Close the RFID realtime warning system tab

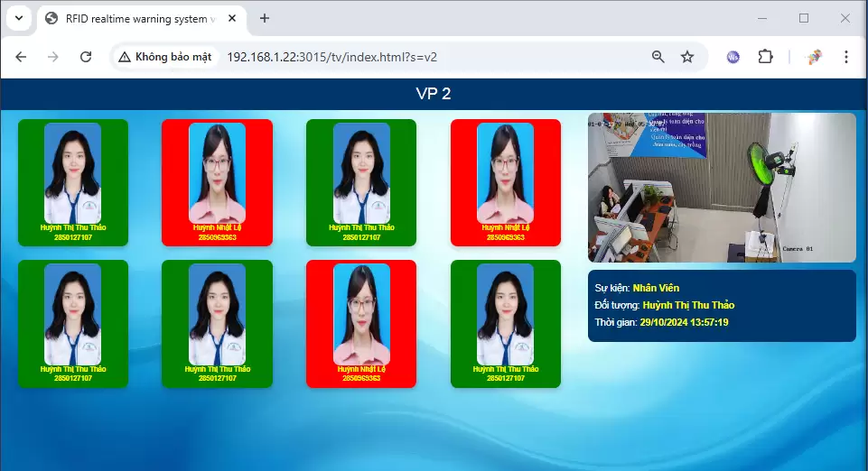232,18
